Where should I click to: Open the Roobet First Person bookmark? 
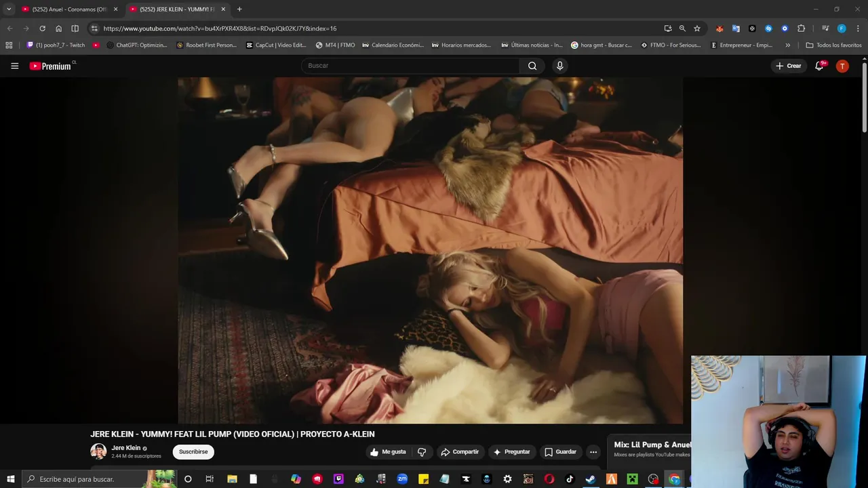[206, 45]
